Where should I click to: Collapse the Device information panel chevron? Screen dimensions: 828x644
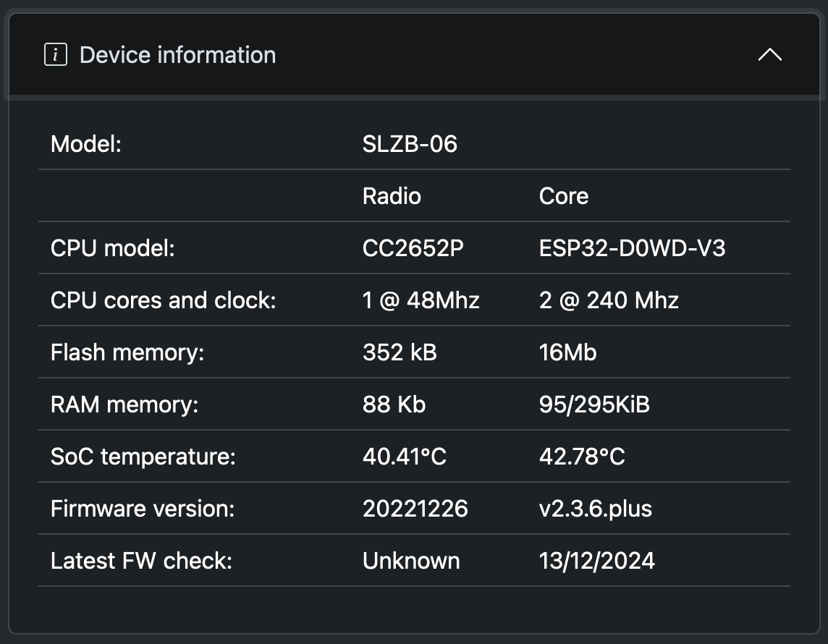(769, 54)
